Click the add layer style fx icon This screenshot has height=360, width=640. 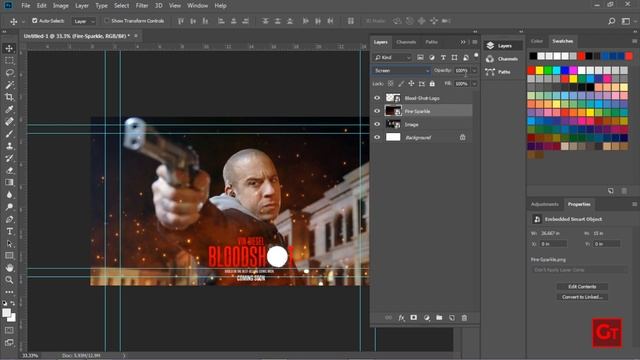point(401,318)
